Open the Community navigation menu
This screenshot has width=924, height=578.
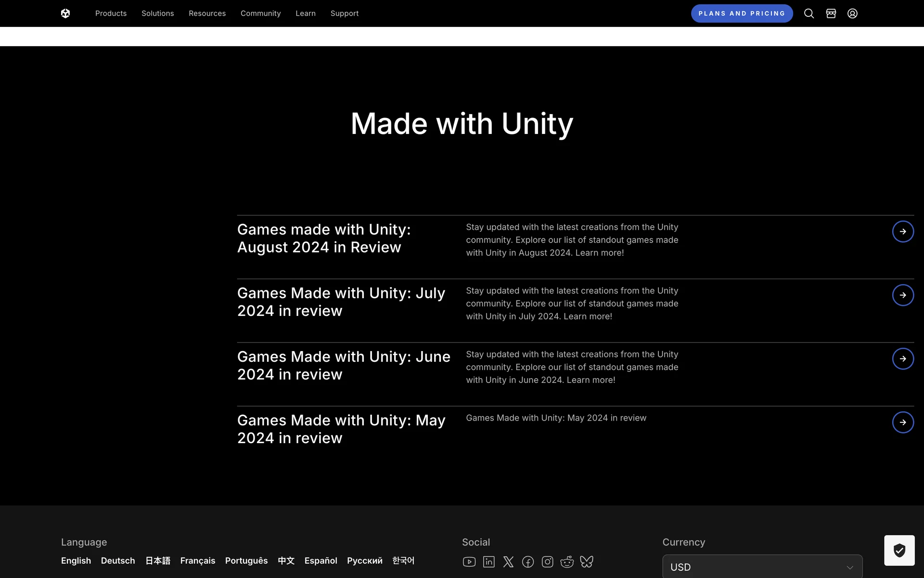coord(260,13)
